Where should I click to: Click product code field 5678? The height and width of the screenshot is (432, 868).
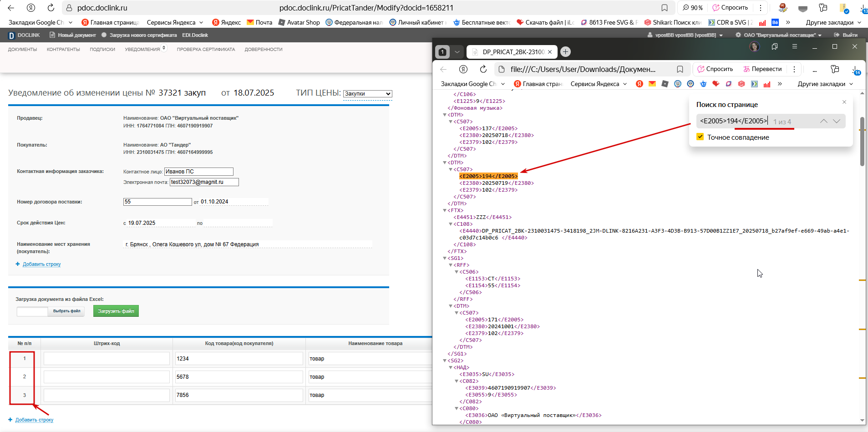coord(239,377)
